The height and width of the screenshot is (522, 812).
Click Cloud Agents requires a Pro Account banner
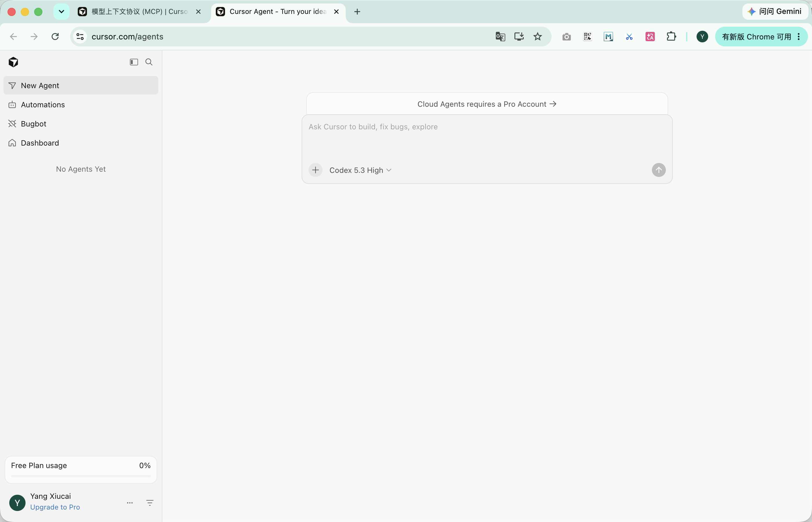click(x=487, y=104)
